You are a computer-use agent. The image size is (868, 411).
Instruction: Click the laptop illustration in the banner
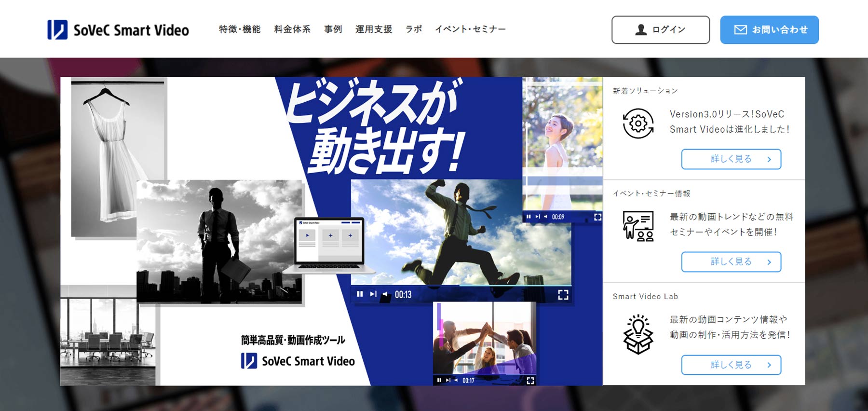329,245
